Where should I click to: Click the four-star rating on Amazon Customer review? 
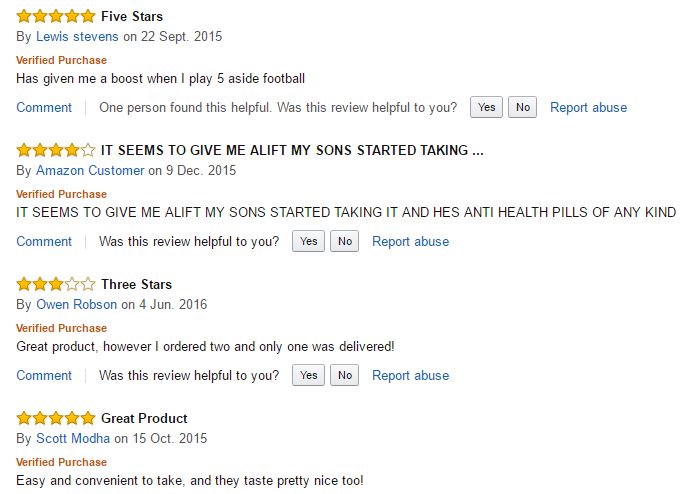(56, 150)
